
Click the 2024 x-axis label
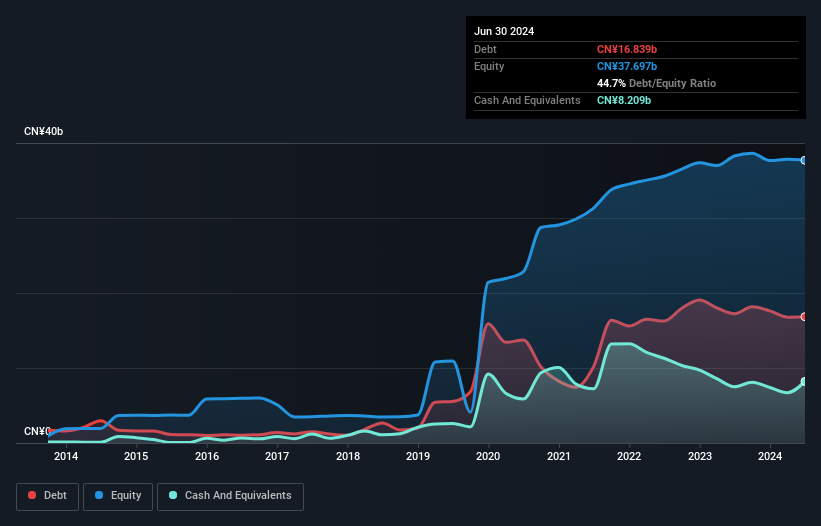pyautogui.click(x=770, y=456)
